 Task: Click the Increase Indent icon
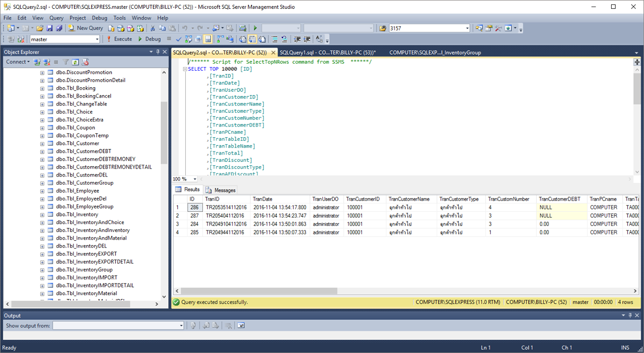click(x=307, y=39)
